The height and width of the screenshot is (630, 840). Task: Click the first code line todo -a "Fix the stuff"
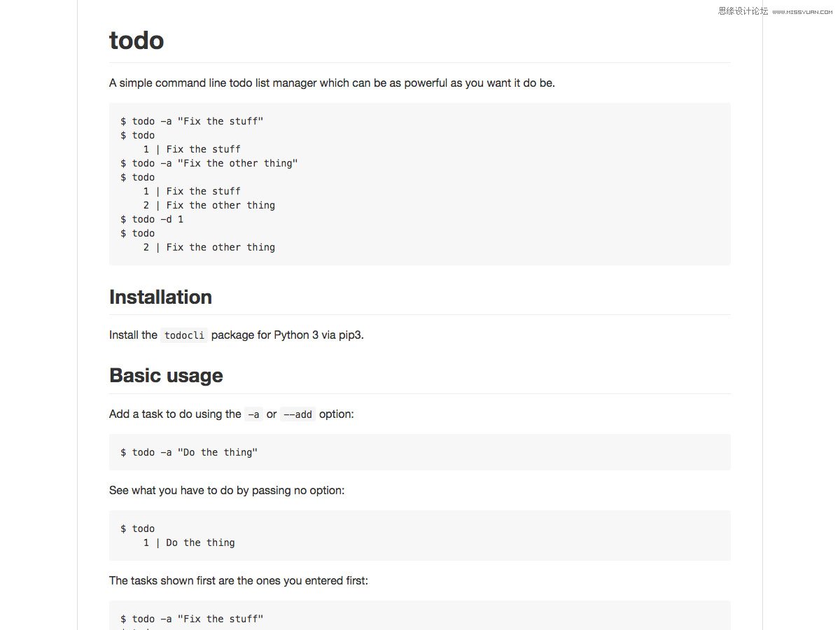192,121
